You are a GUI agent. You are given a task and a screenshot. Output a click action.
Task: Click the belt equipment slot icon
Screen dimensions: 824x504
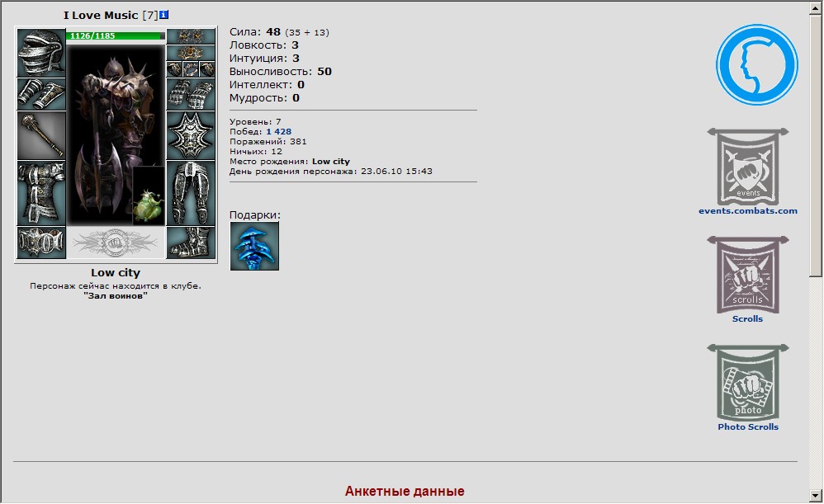pyautogui.click(x=41, y=243)
